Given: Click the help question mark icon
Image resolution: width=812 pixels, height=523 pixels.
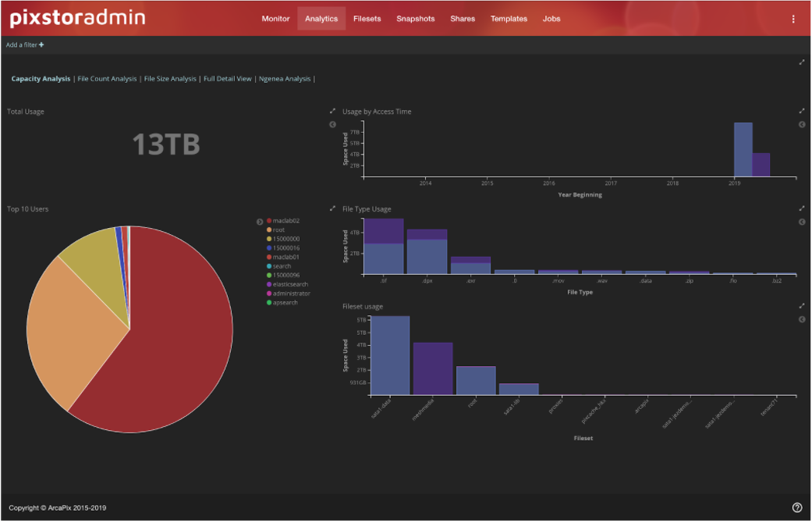Looking at the screenshot, I should pyautogui.click(x=796, y=507).
